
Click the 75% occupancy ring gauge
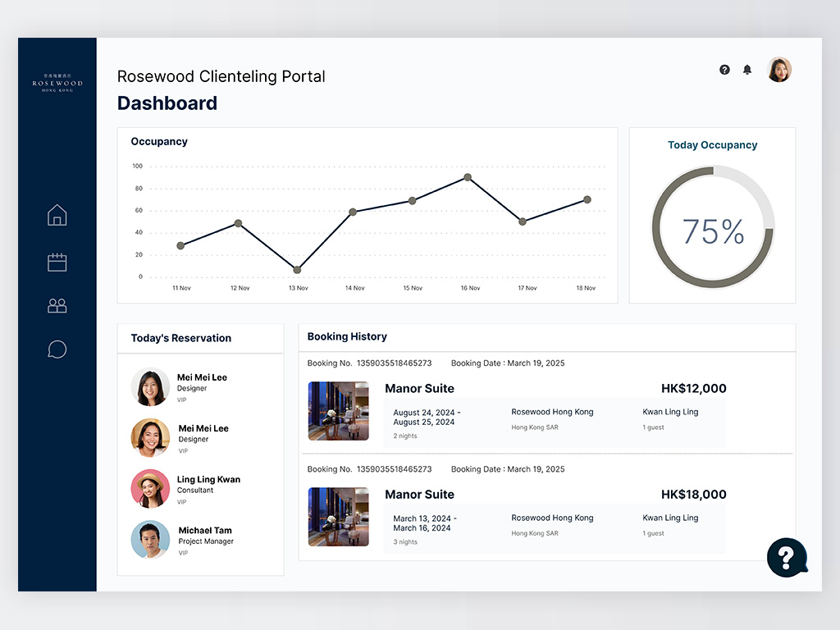(713, 227)
